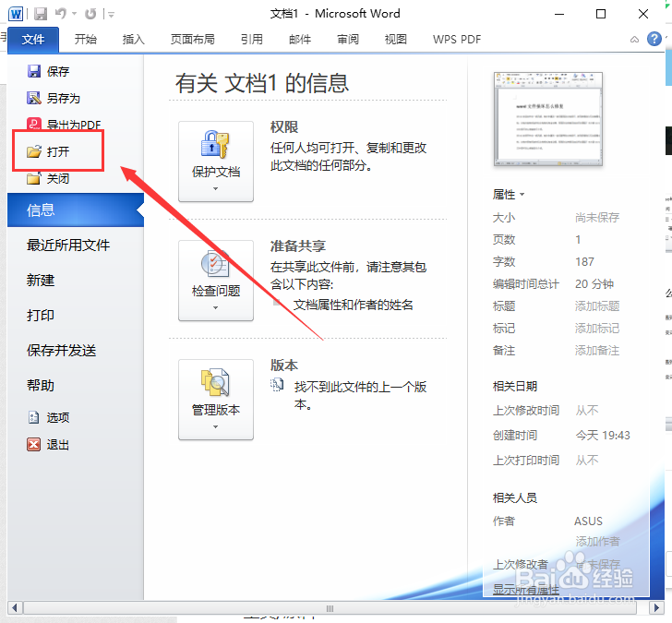This screenshot has height=623, width=672.
Task: Click 关闭 in the file menu
Action: point(58,178)
